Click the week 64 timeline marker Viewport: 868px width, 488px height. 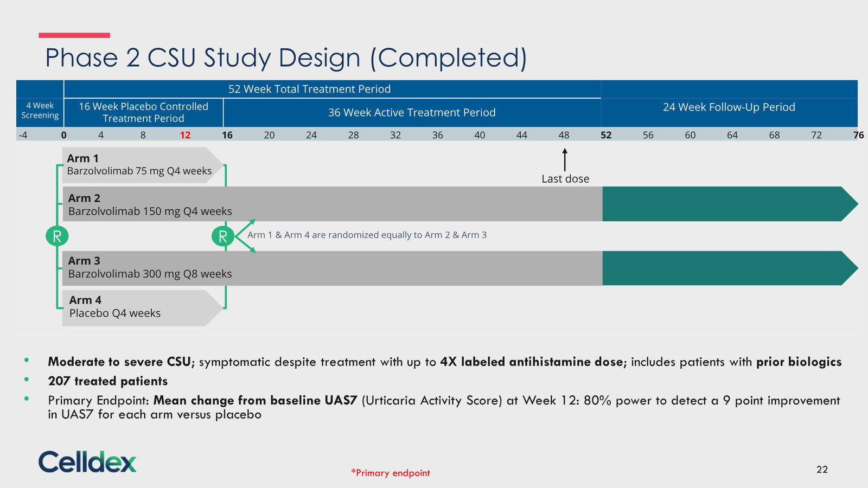tap(732, 135)
